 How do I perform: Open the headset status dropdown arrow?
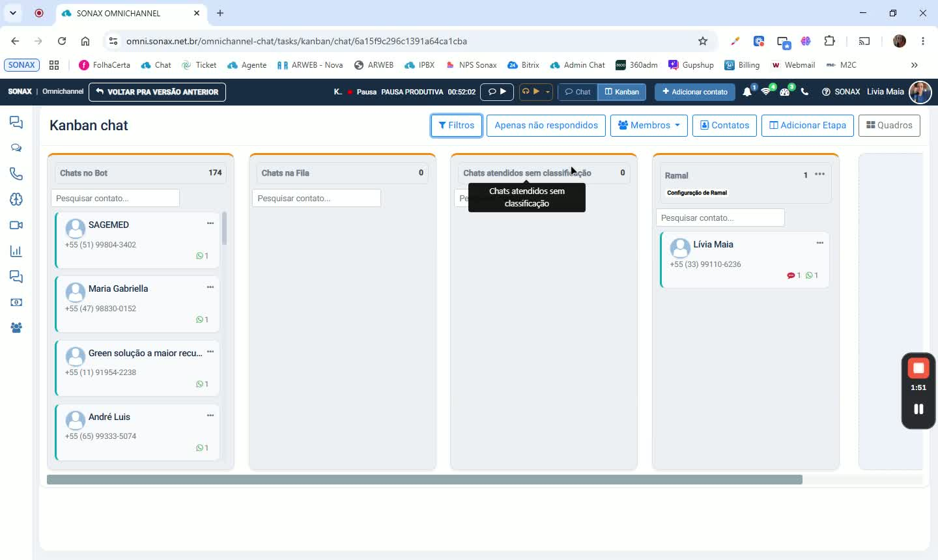[548, 92]
